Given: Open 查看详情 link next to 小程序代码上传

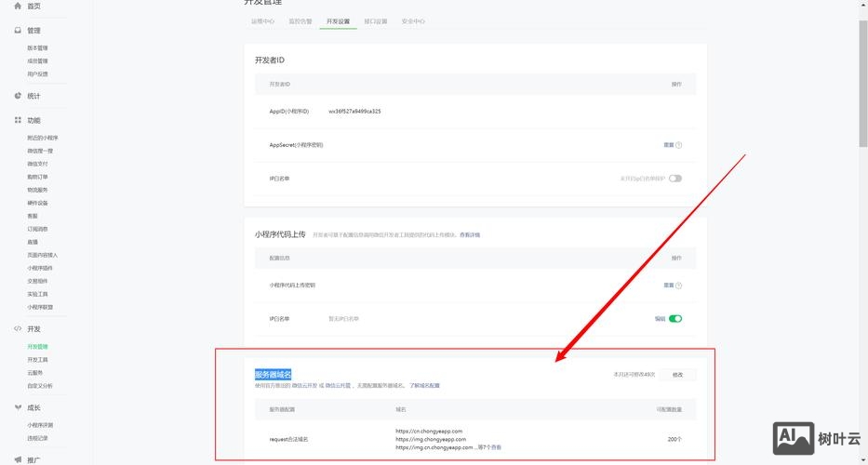Looking at the screenshot, I should [470, 235].
